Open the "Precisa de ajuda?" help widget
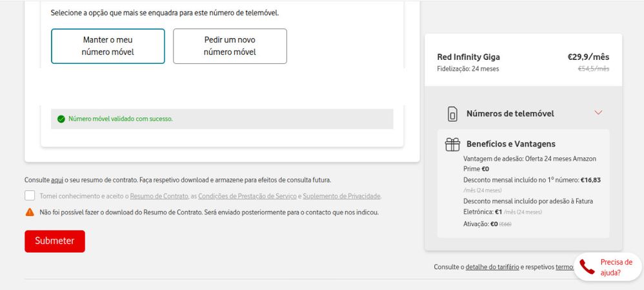The image size is (644, 290). [x=616, y=267]
